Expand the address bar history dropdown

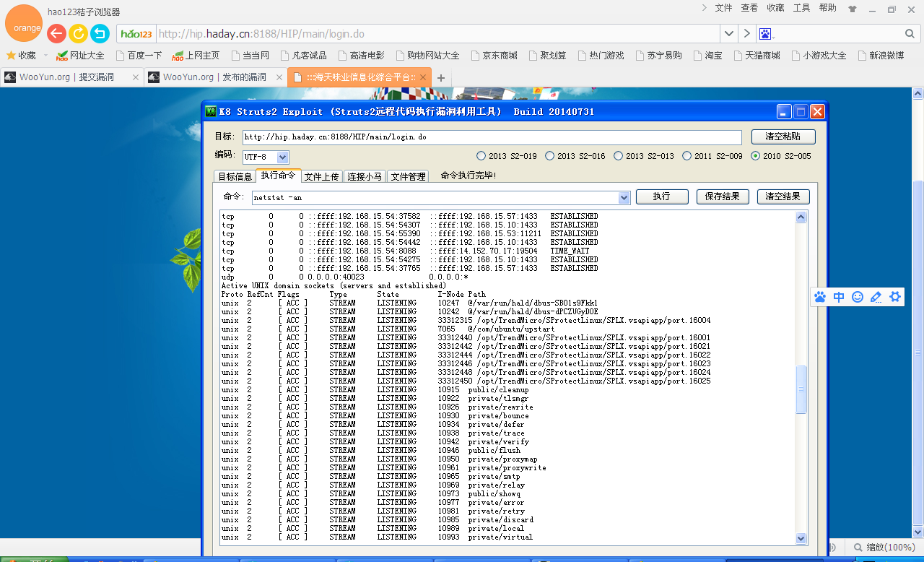coord(729,34)
